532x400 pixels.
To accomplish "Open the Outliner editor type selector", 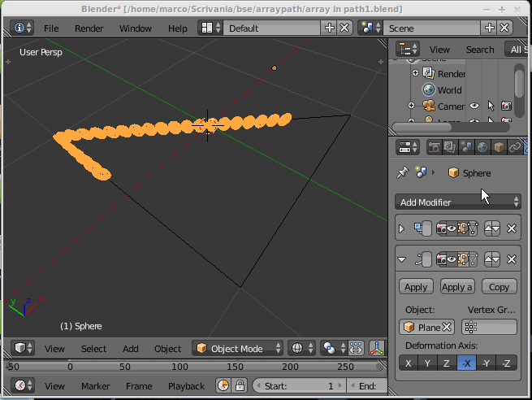I will tap(408, 50).
